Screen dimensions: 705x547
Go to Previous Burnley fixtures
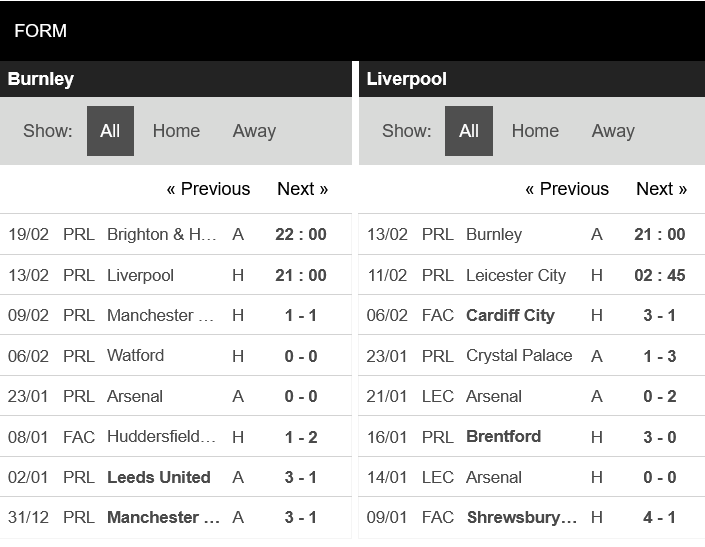click(208, 189)
